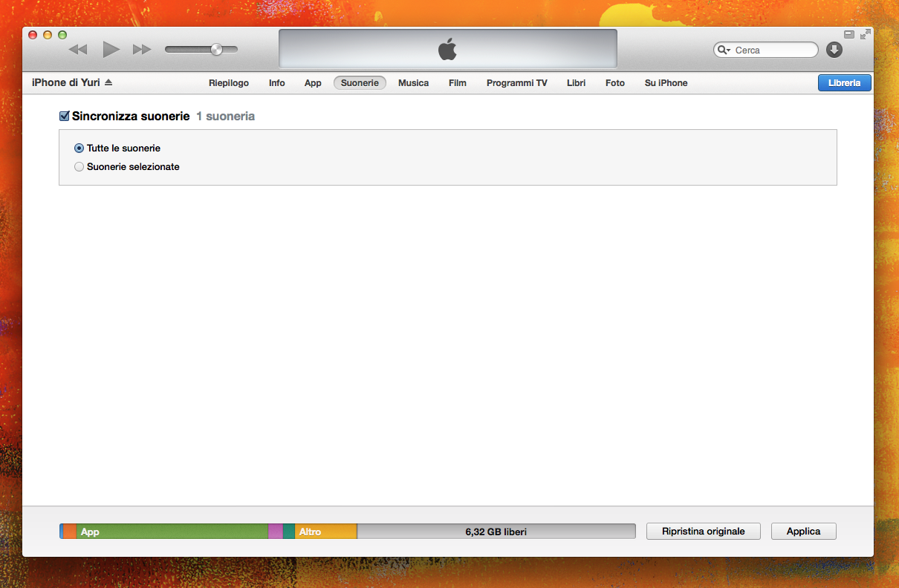The height and width of the screenshot is (588, 899).
Task: Click the previous track rewind icon
Action: pos(78,50)
